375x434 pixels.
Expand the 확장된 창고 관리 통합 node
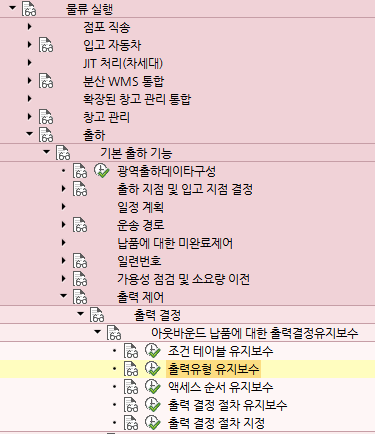pyautogui.click(x=30, y=98)
